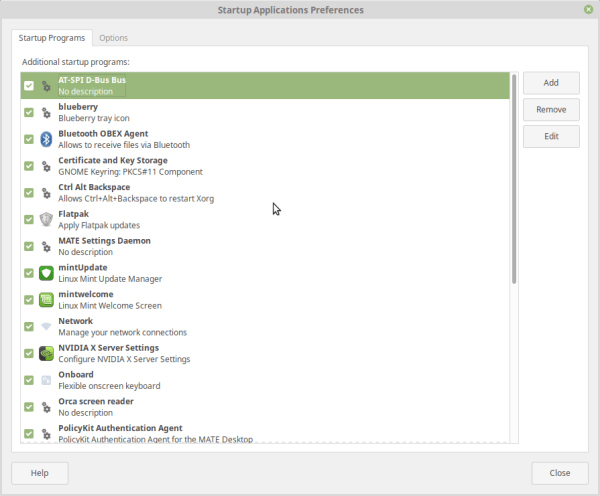Disable mintUpdate at startup
This screenshot has height=496, width=600.
[29, 273]
